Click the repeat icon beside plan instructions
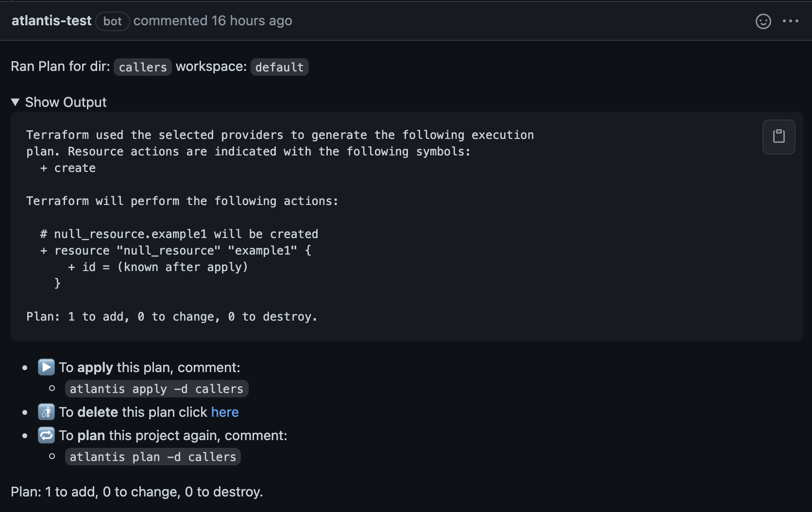The image size is (812, 512). click(x=46, y=435)
